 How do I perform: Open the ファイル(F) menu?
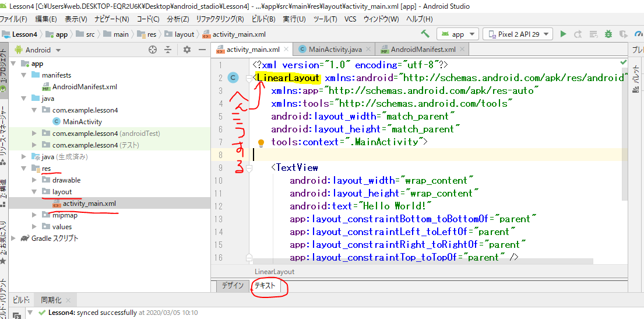click(x=13, y=19)
